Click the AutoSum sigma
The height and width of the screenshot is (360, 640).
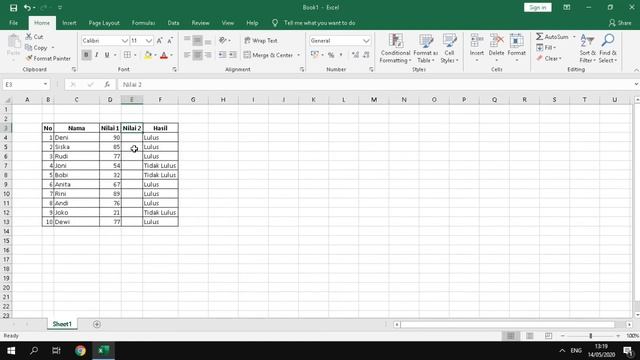[540, 37]
